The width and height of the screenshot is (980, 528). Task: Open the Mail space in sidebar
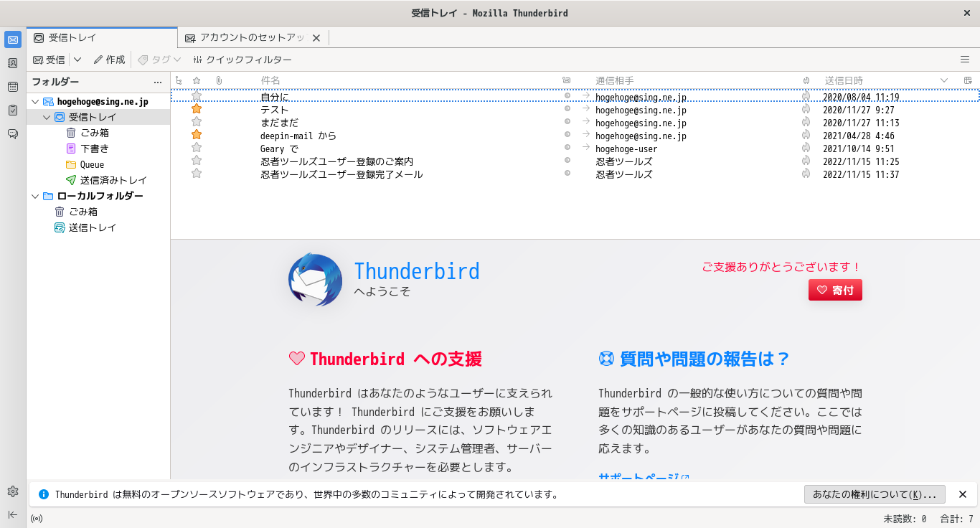[13, 39]
